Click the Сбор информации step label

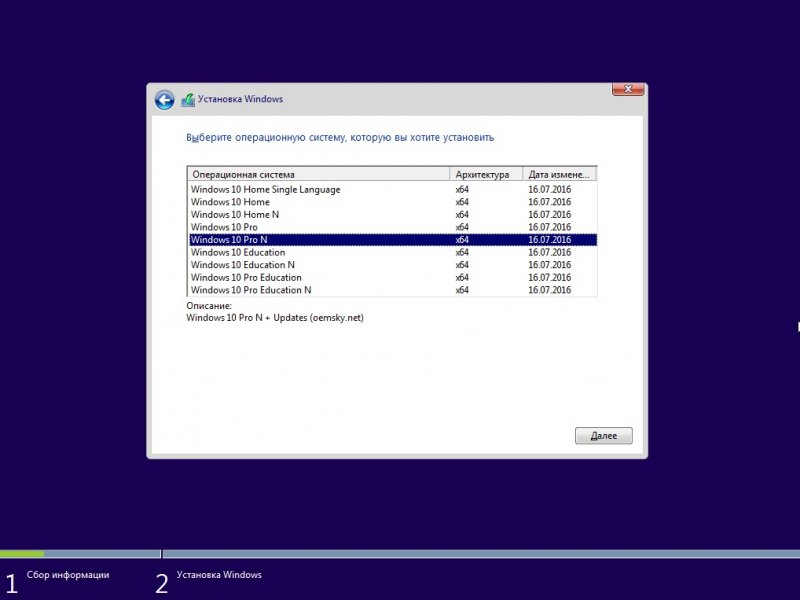[68, 574]
